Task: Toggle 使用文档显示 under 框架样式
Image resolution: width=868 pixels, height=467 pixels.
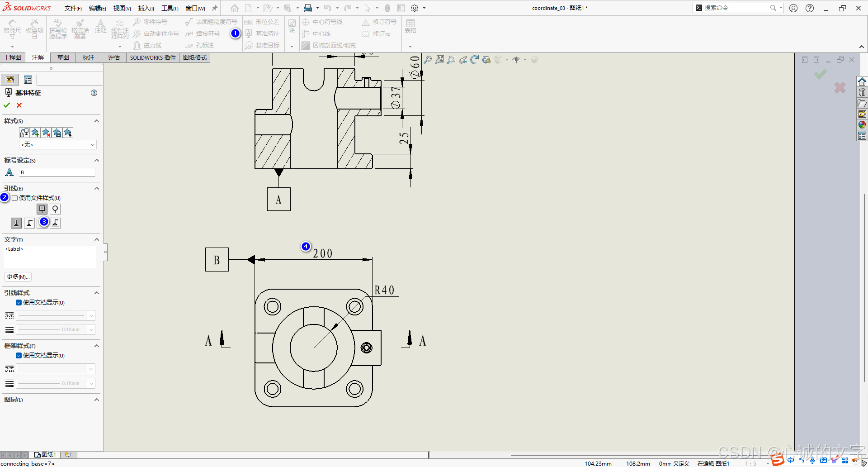Action: [19, 356]
